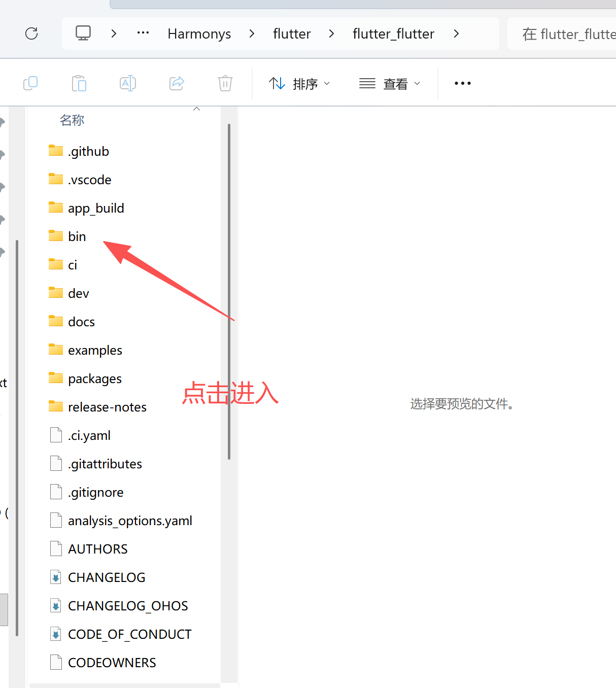Click the Copy icon in the toolbar

(30, 83)
